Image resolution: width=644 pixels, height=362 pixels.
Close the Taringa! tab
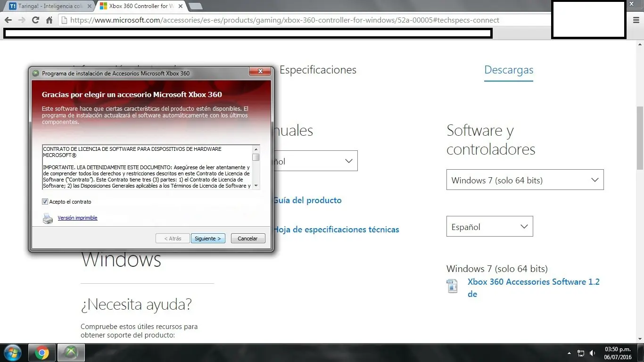point(90,6)
